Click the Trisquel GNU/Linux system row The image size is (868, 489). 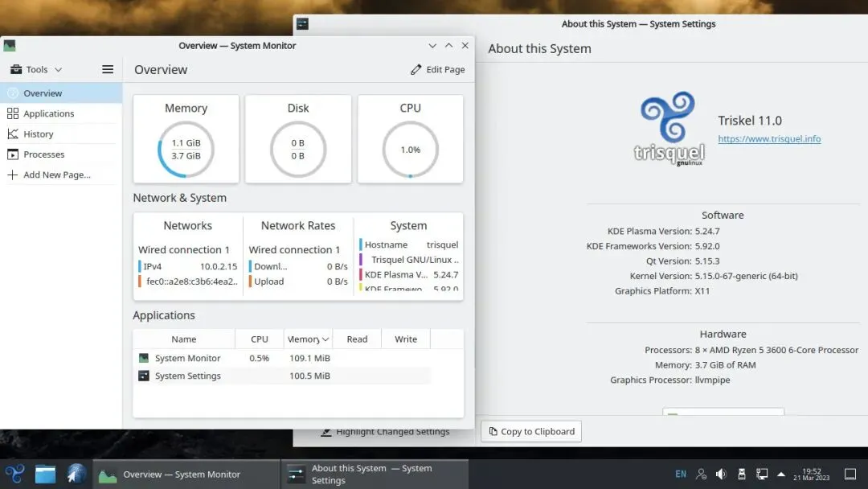coord(410,260)
